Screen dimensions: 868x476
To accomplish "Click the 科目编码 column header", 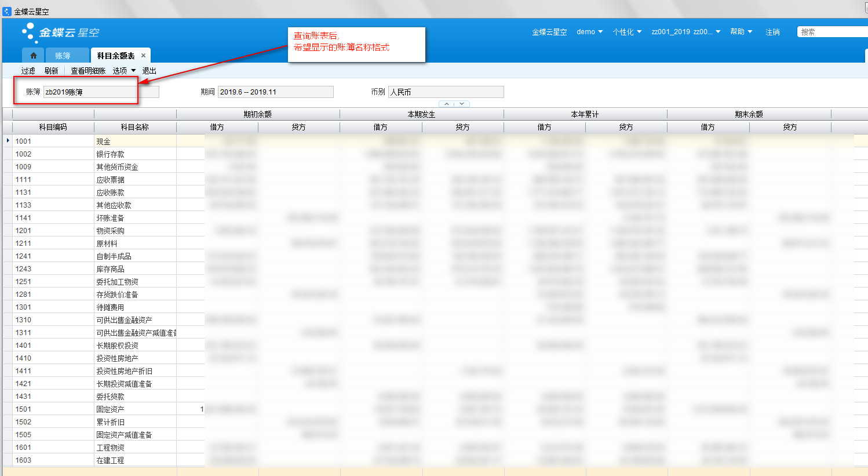I will point(53,127).
